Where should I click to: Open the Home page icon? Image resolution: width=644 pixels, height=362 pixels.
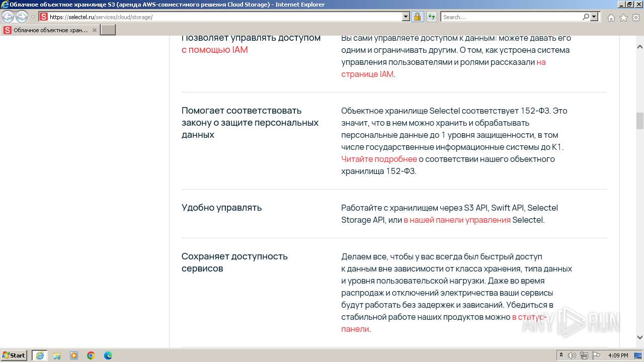click(x=611, y=18)
